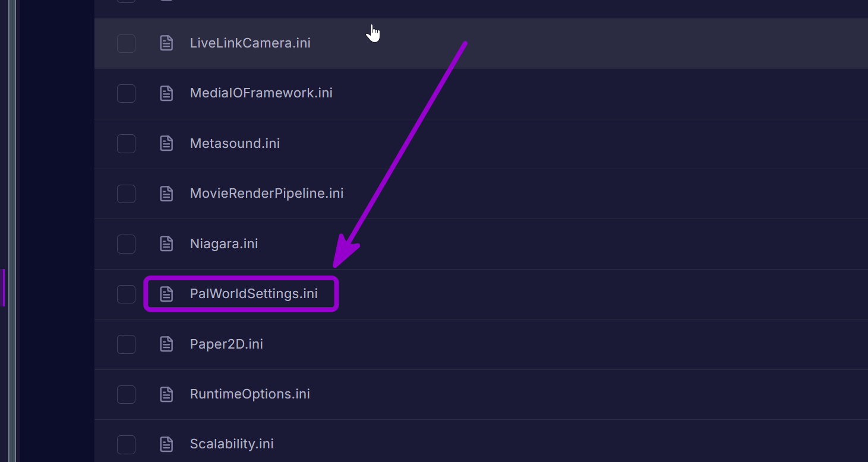Open the PalWorldSettings.ini file
Screen dimensions: 868x462
[x=254, y=293]
